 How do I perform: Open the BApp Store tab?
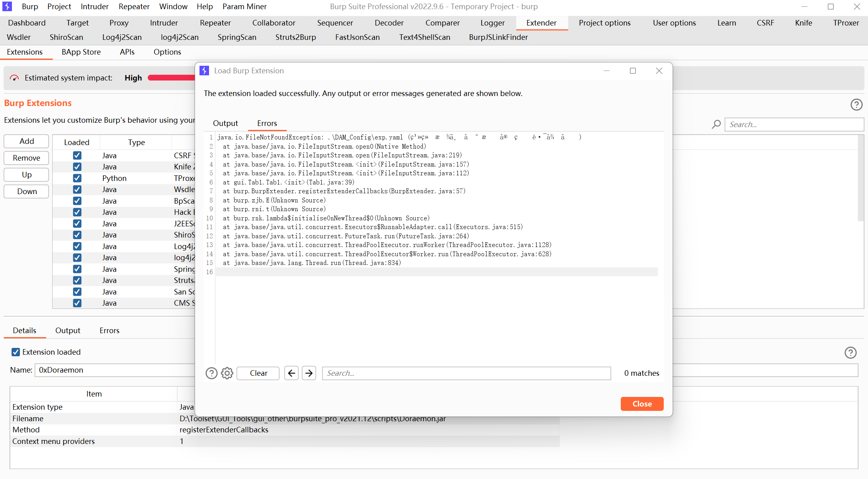pos(81,52)
